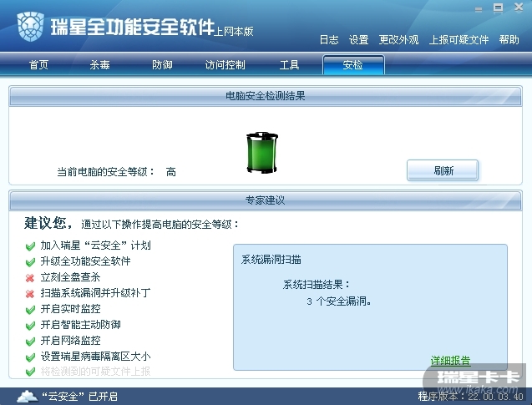Click green check beside 设置瑞星病毒隔离区大小
532x405 pixels.
tap(30, 357)
